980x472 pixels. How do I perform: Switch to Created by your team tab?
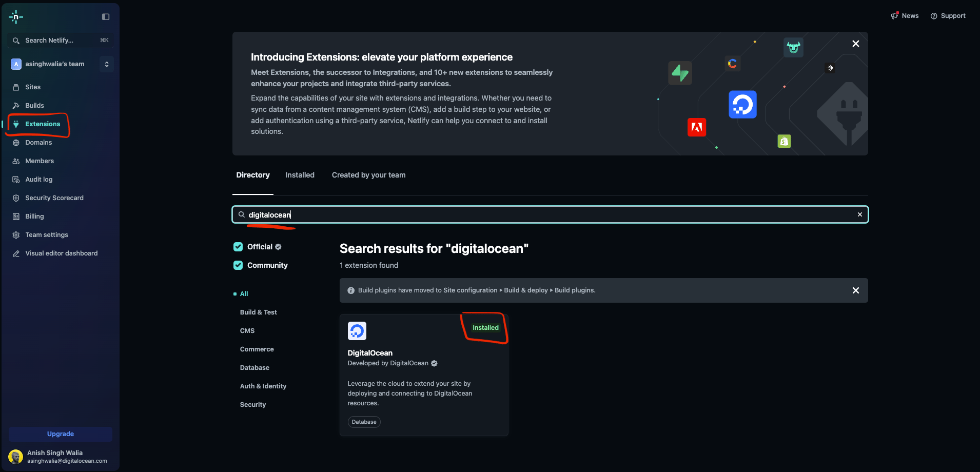pyautogui.click(x=369, y=175)
